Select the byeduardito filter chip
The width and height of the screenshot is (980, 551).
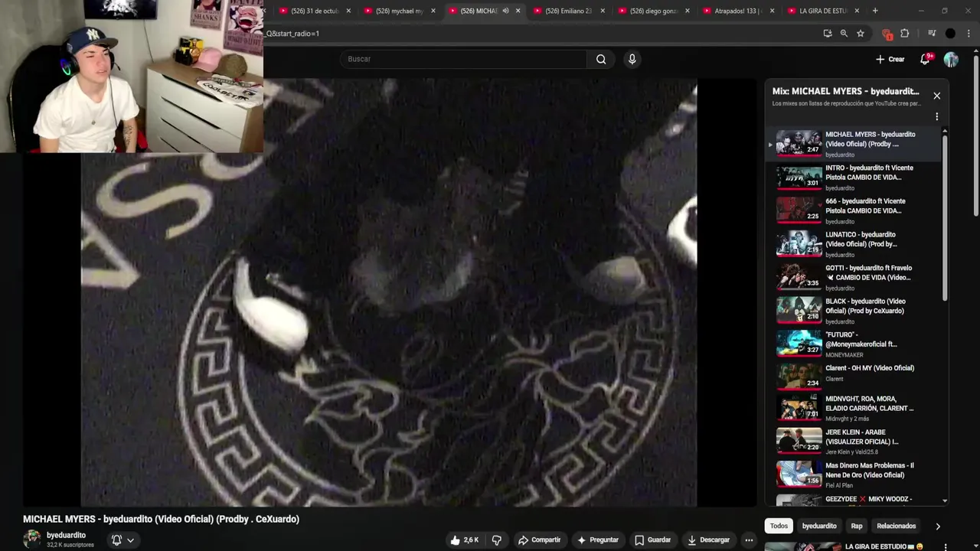819,527
